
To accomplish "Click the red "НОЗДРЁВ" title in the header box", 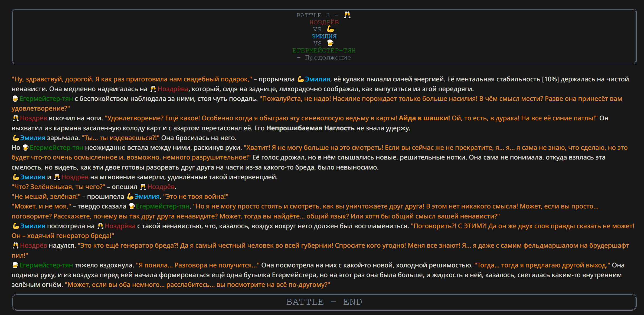I will coord(324,22).
